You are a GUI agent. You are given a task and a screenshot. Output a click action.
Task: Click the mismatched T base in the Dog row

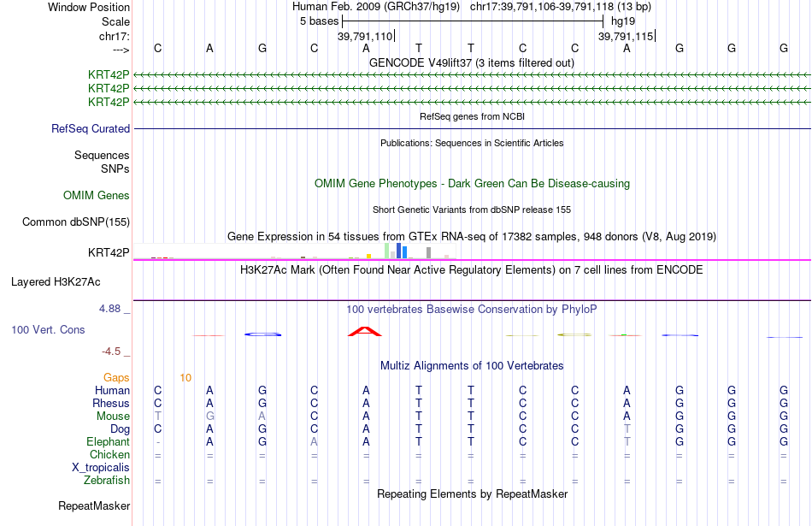click(627, 429)
